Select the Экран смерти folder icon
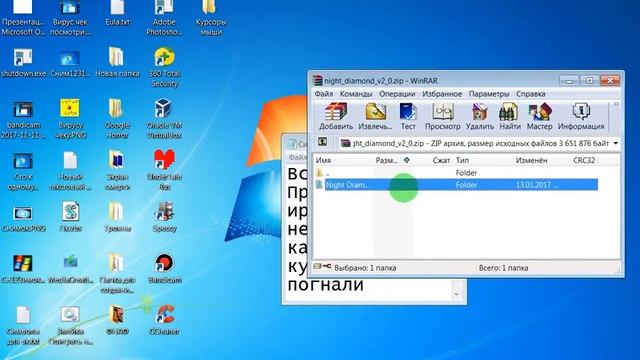640x360 pixels. tap(117, 170)
